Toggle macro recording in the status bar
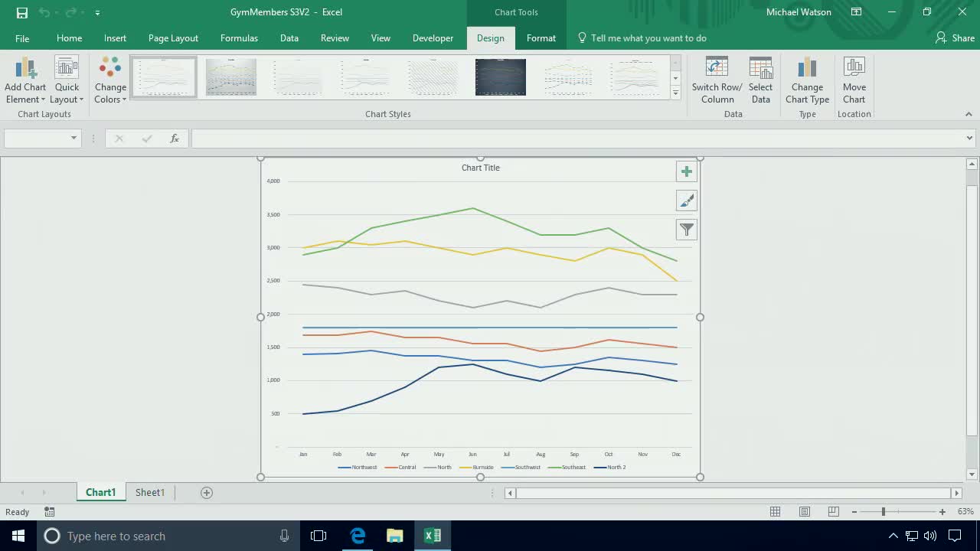 49,511
